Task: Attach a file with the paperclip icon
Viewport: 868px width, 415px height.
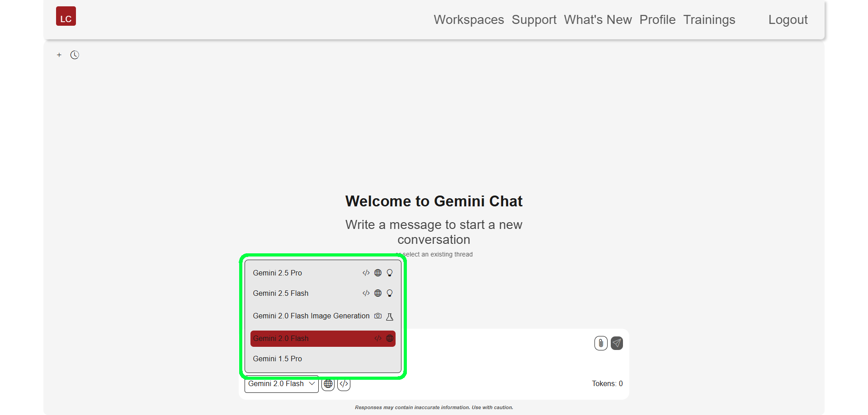Action: pyautogui.click(x=601, y=343)
